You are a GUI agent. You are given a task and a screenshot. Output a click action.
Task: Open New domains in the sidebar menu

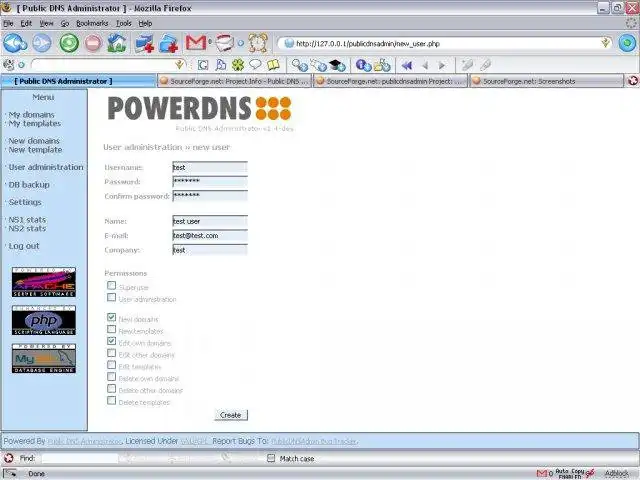point(34,141)
